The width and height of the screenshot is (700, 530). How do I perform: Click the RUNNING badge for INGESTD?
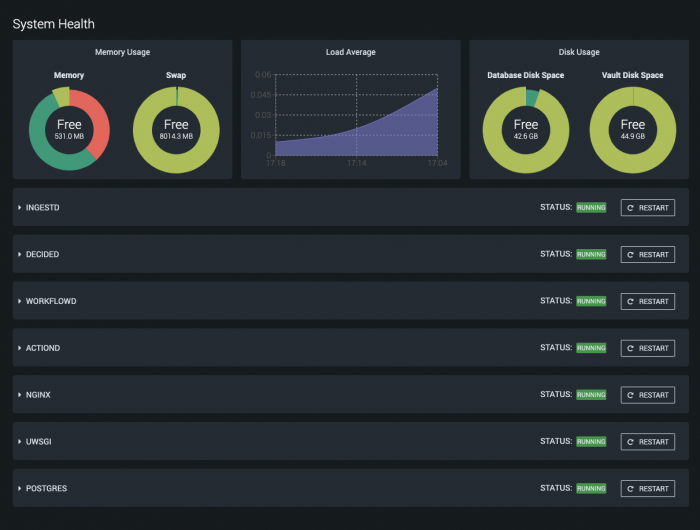(x=591, y=208)
